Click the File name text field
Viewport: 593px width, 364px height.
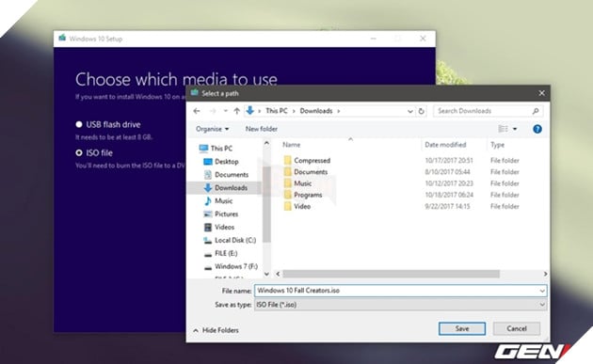(x=400, y=291)
